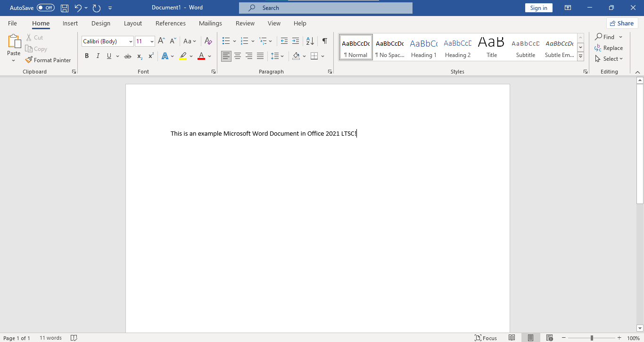Screen dimensions: 644x342
Task: Decrease font size with the shrink icon
Action: (x=173, y=41)
